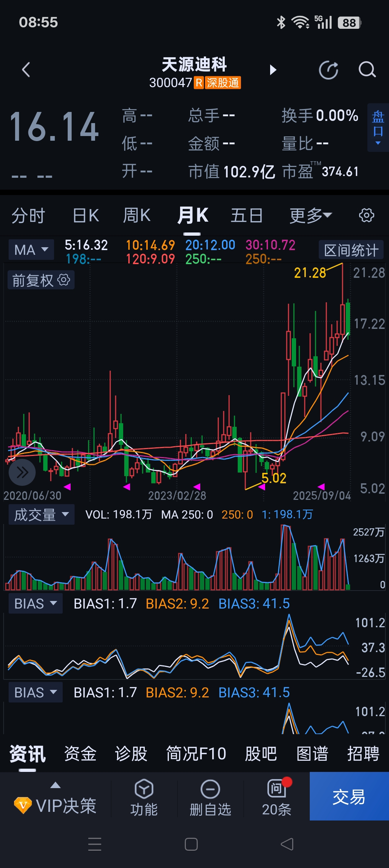Open the 图谱 graph tab

pos(312,754)
